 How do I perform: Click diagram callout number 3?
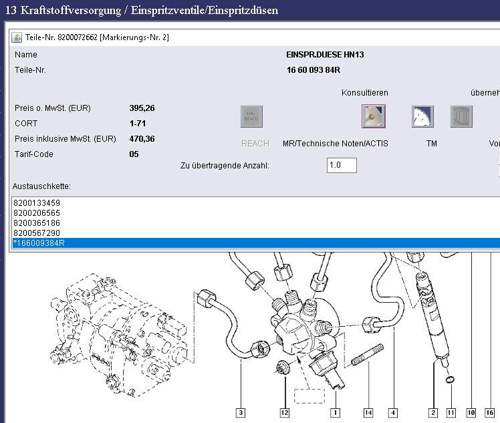click(241, 413)
